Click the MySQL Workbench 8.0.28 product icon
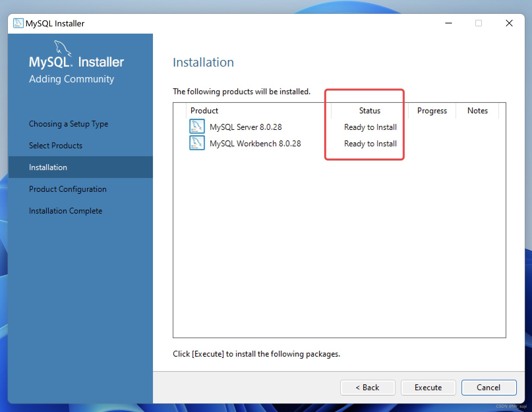 click(197, 143)
